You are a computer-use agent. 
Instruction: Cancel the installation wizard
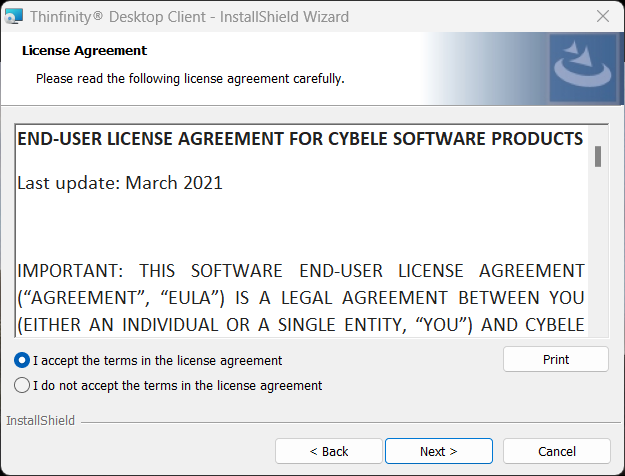click(556, 451)
